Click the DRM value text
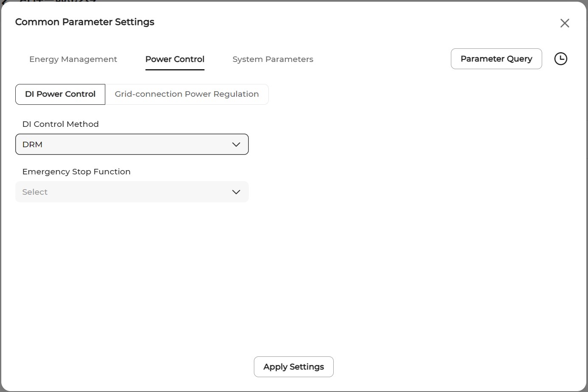This screenshot has width=588, height=392. [32, 144]
